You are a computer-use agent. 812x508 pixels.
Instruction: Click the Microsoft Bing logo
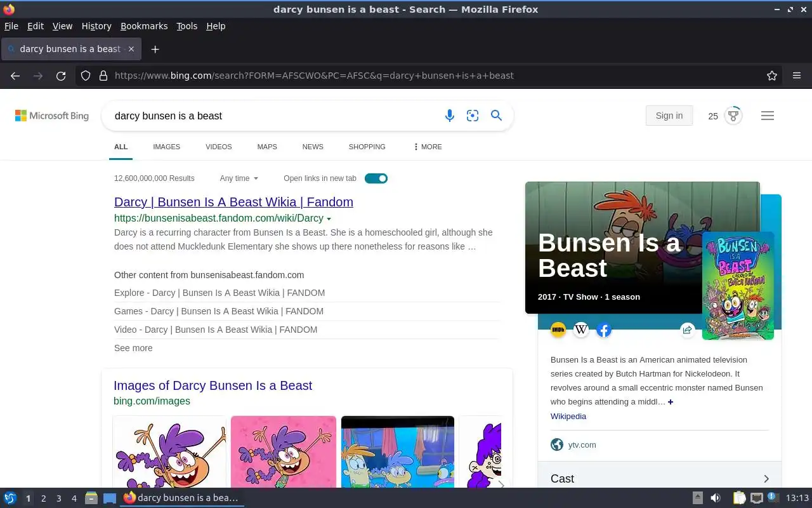pos(52,116)
